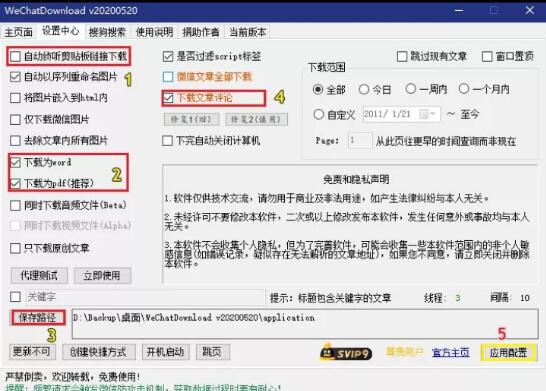Click the 关键字 input field
Screen dimensions: 546x391
pyautogui.click(x=146, y=297)
